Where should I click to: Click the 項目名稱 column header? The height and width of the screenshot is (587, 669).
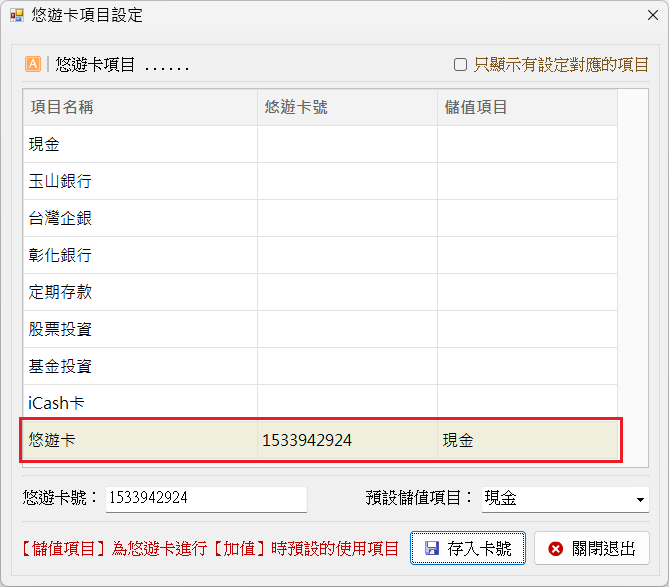(x=140, y=107)
